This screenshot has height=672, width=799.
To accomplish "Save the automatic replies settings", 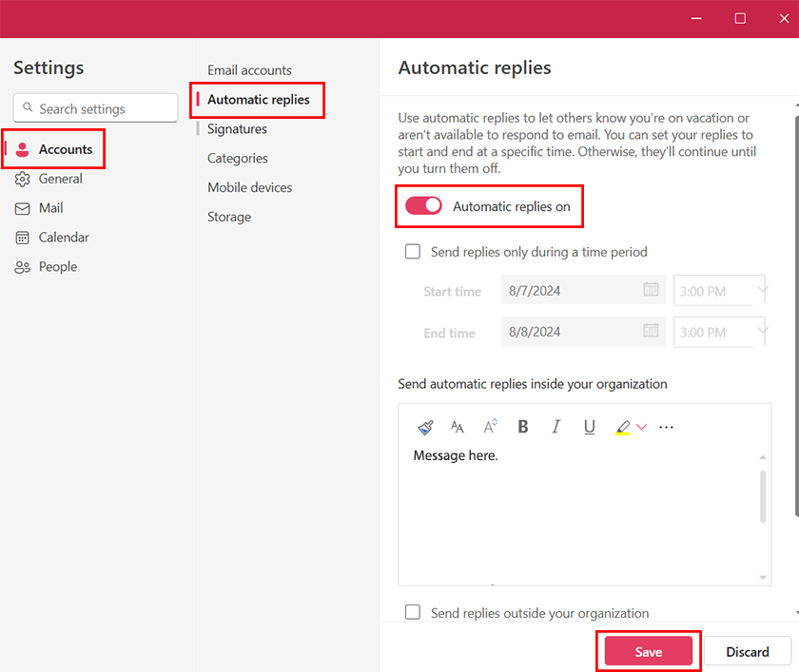I will [648, 651].
